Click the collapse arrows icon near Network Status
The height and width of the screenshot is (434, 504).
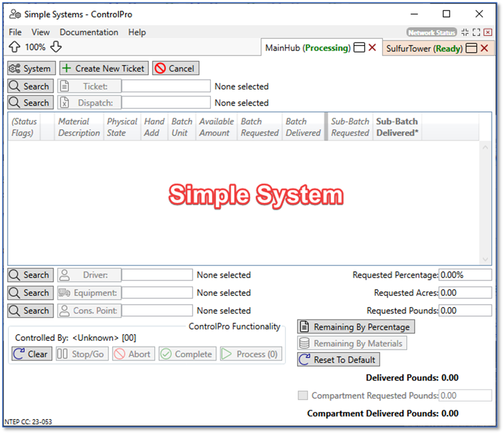pos(465,32)
